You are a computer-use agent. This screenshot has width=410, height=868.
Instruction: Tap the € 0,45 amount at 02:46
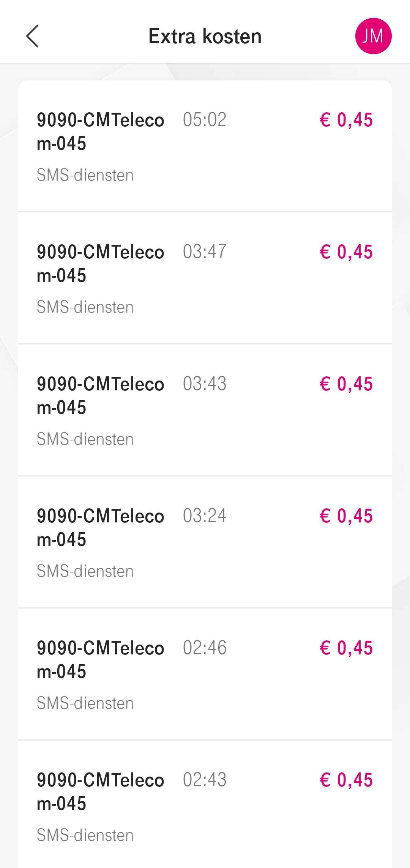346,648
